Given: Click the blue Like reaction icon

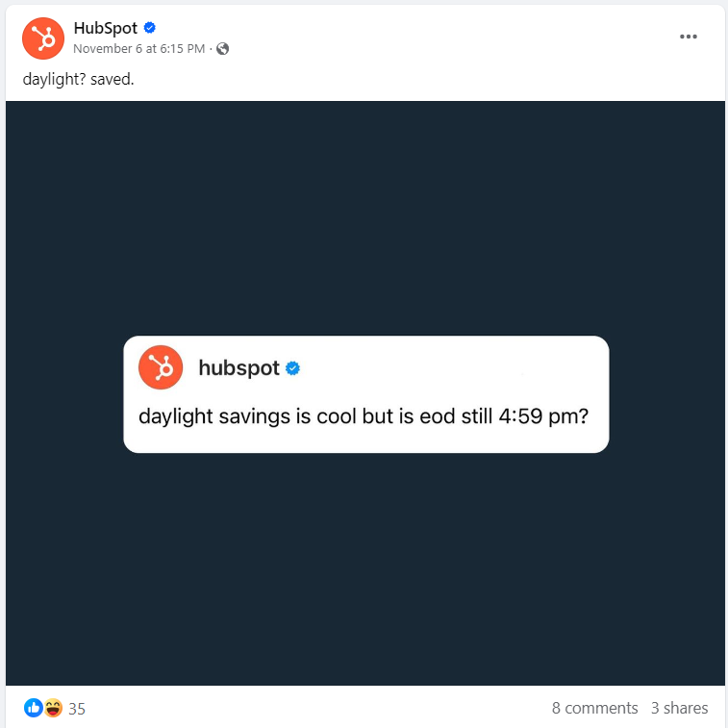Looking at the screenshot, I should click(34, 708).
